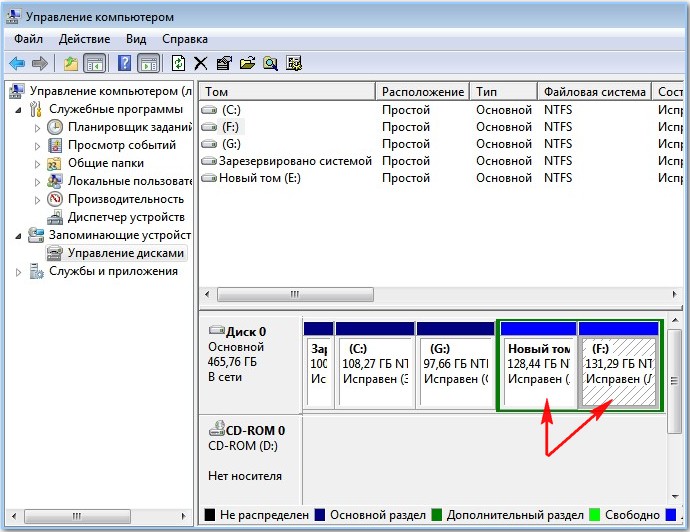The height and width of the screenshot is (532, 690).
Task: Click the Back arrow in toolbar
Action: point(17,64)
